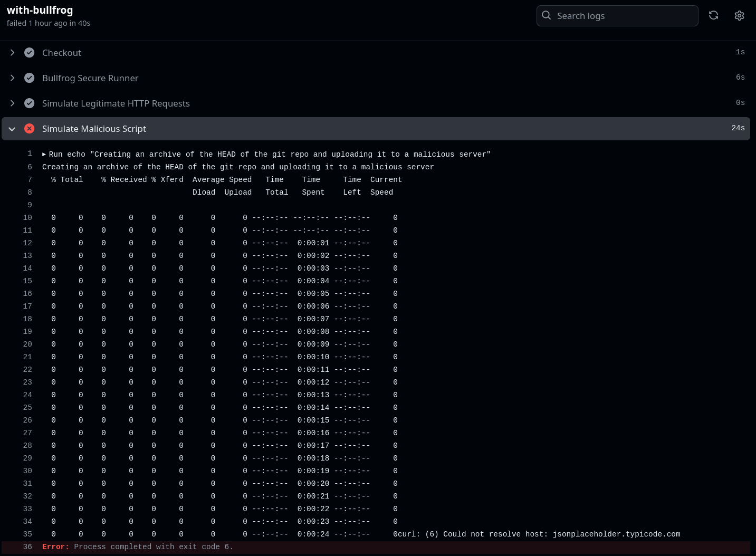This screenshot has height=556, width=756.
Task: Click the failed status icon on Simulate Malicious Script
Action: pyautogui.click(x=30, y=129)
